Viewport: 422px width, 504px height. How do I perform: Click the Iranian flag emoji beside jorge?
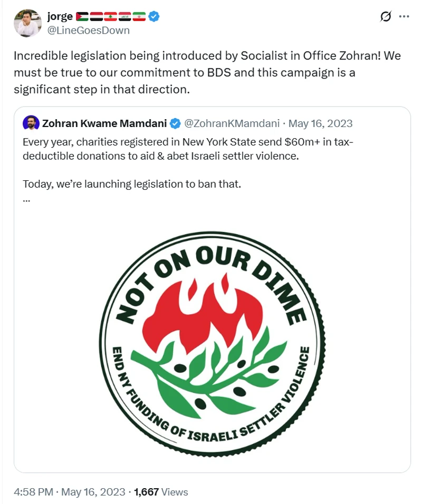click(139, 16)
